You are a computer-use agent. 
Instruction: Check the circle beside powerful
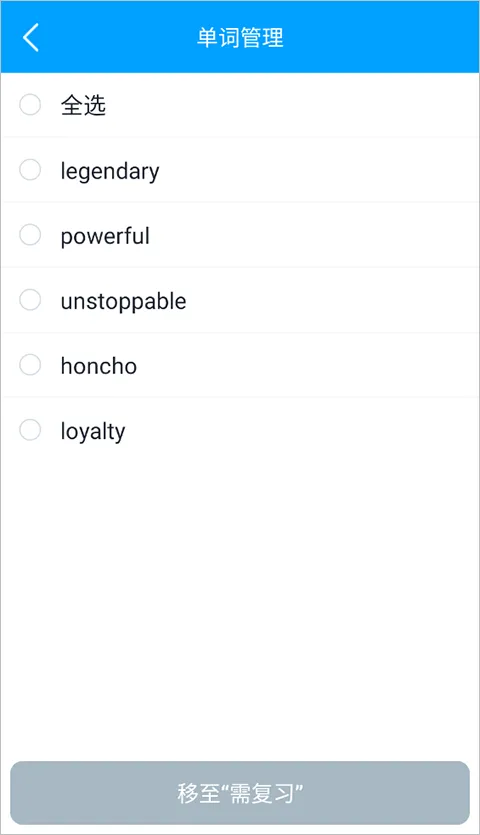click(30, 235)
